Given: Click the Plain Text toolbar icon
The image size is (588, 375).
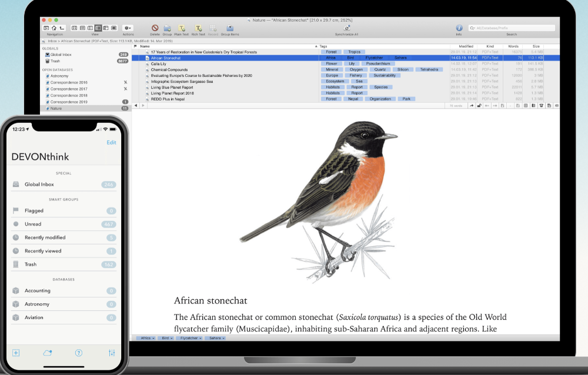Looking at the screenshot, I should [182, 28].
